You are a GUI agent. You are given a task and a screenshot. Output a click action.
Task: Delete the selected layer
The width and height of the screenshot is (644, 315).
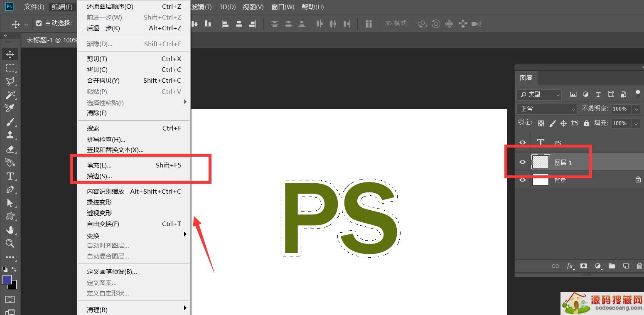639,266
